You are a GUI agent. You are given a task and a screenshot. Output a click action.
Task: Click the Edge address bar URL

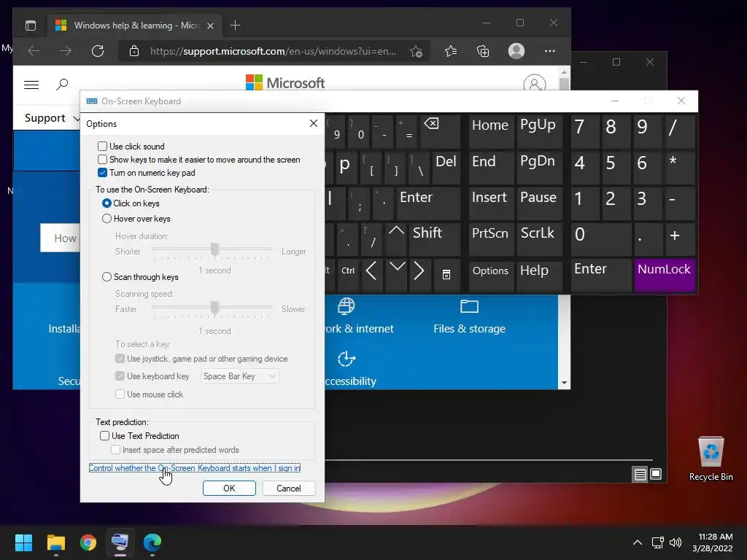coord(273,51)
